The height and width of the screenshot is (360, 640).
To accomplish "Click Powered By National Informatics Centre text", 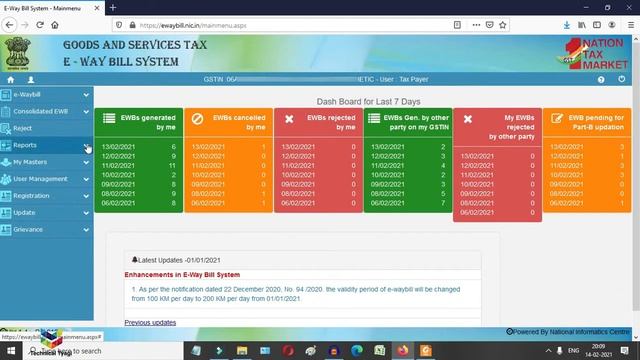I will click(x=568, y=332).
